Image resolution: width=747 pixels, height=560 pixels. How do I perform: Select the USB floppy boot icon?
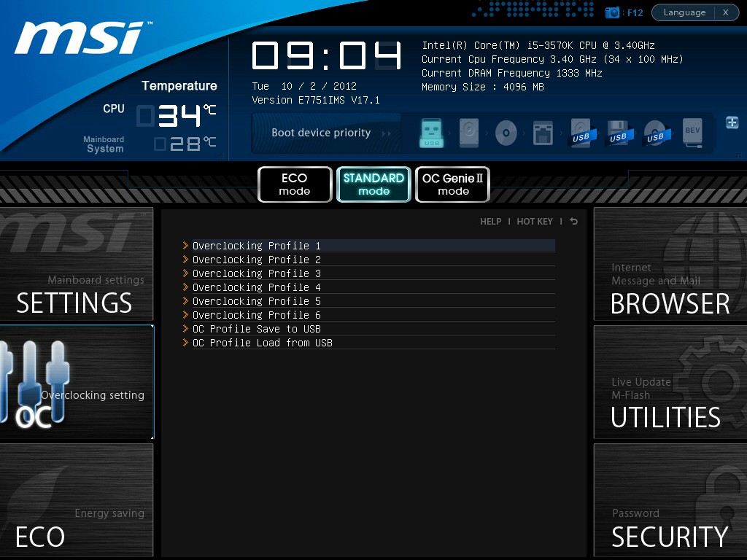click(x=619, y=133)
